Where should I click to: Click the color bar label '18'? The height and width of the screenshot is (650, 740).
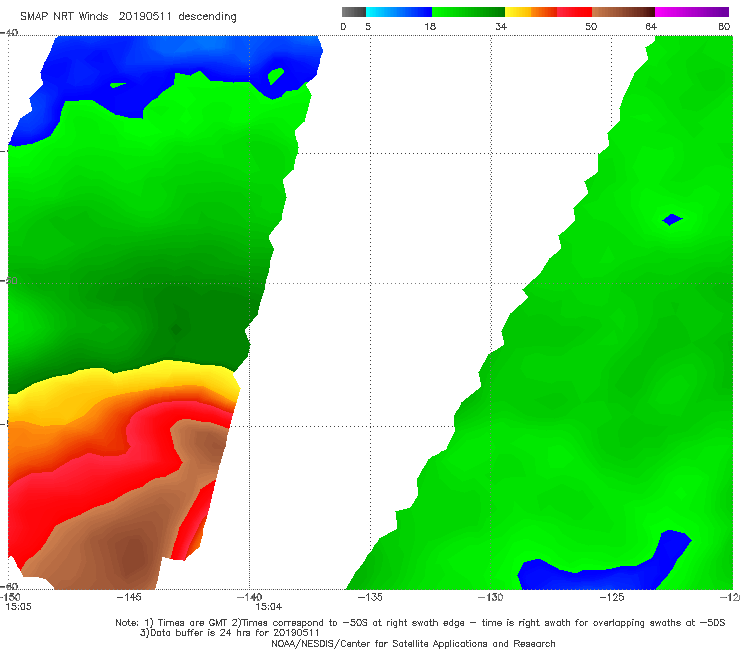[430, 26]
